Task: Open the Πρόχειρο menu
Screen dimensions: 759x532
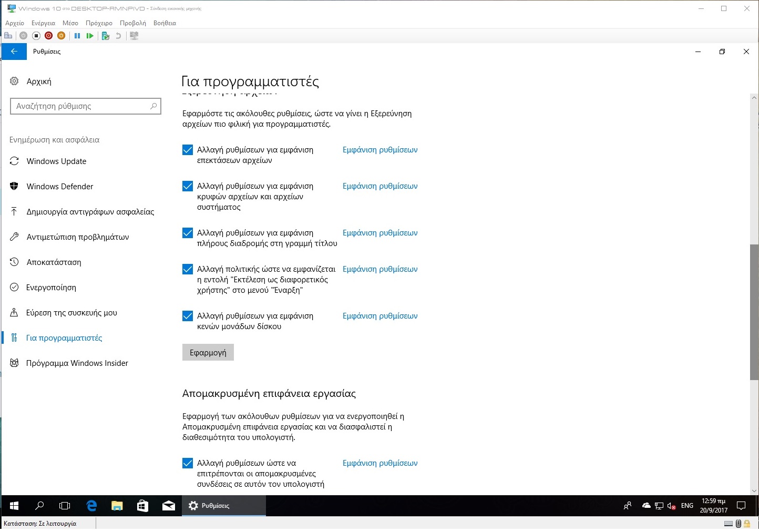Action: click(x=99, y=23)
